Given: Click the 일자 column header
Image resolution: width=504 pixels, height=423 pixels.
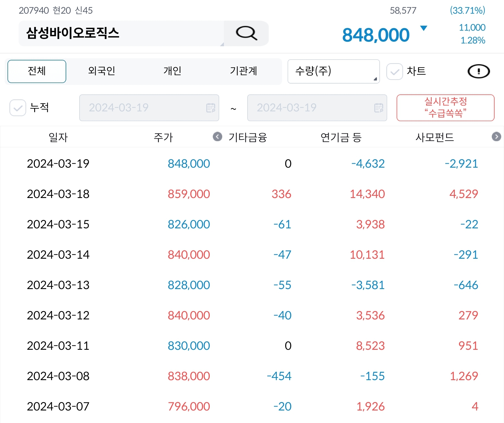Looking at the screenshot, I should (58, 137).
